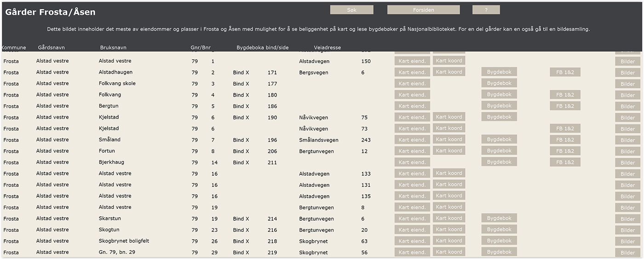Open Bygdebok for Skarstun
This screenshot has height=259, width=644.
point(499,218)
